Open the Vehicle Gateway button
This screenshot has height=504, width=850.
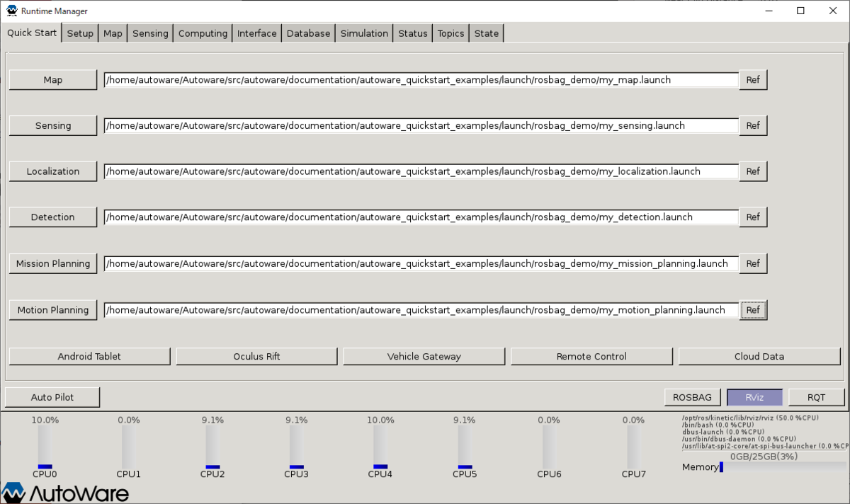point(424,356)
